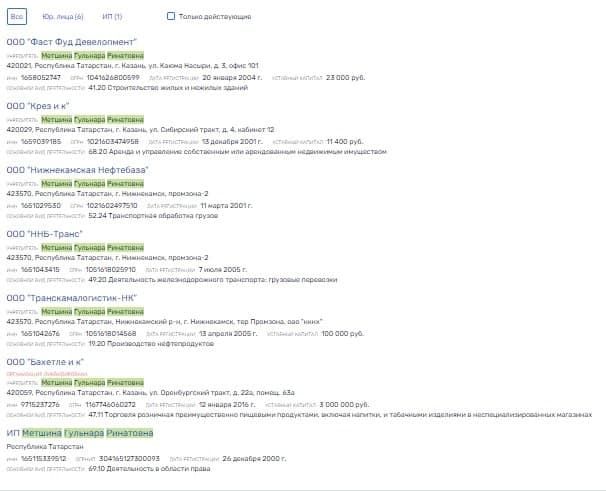606x491 pixels.
Task: Click activity '52.24 Транспортная обработка грузов'
Action: click(153, 216)
